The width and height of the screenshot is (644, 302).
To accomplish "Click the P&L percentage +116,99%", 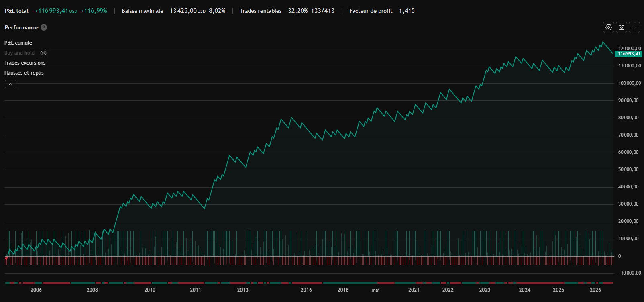I will [x=94, y=11].
